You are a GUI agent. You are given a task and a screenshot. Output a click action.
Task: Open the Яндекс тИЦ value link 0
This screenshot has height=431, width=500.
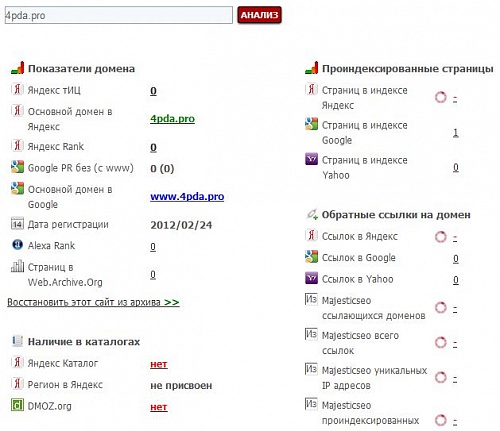pyautogui.click(x=153, y=91)
